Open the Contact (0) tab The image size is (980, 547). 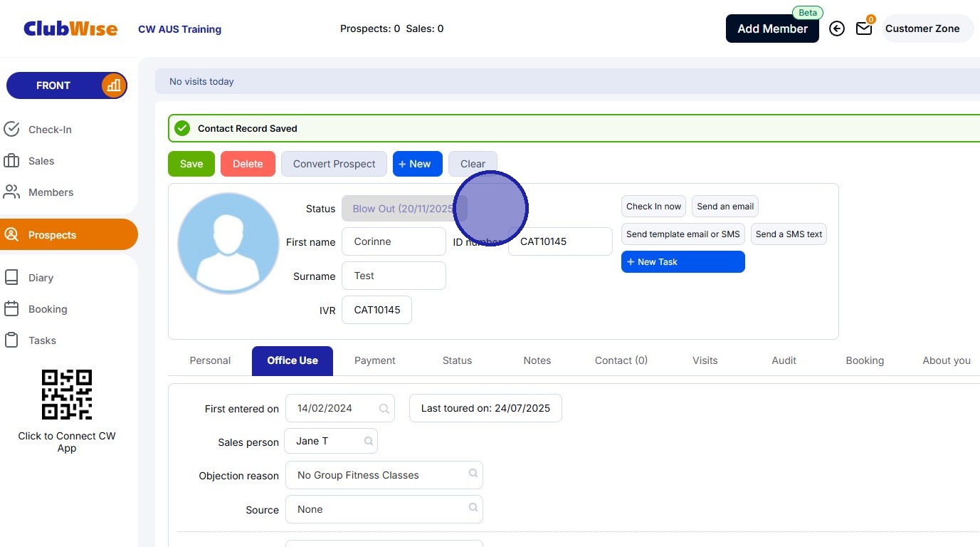coord(621,360)
